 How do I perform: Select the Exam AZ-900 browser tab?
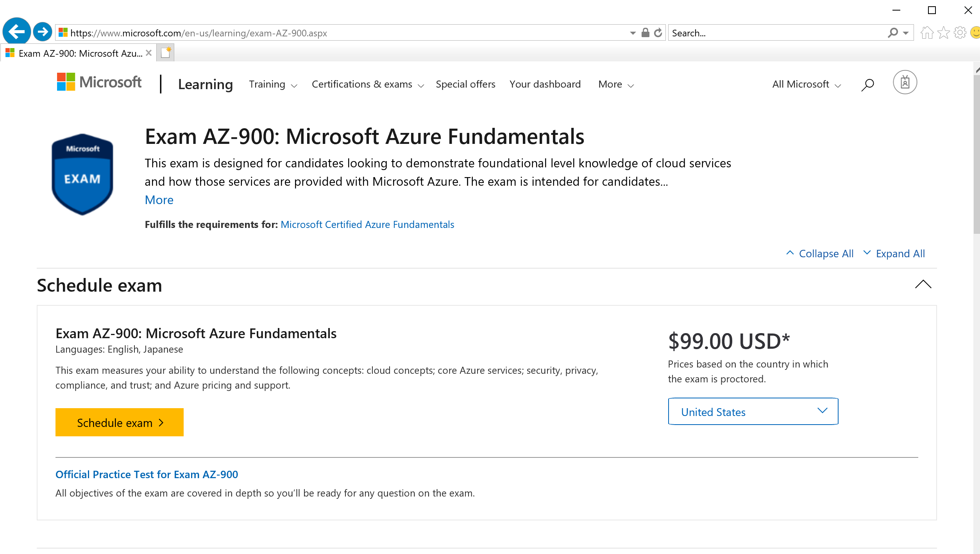[x=78, y=53]
